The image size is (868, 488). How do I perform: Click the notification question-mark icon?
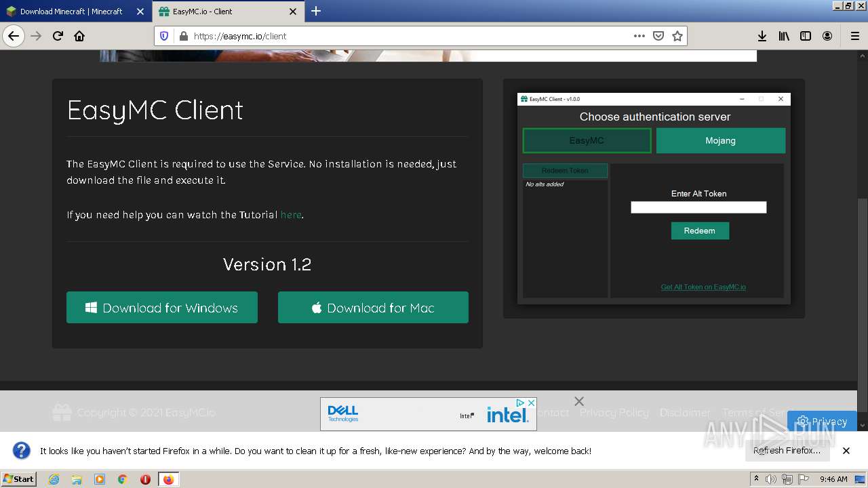(x=22, y=450)
